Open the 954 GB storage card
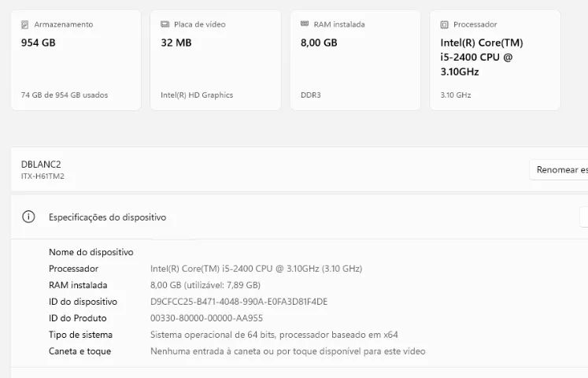The height and width of the screenshot is (378, 588). pos(76,60)
